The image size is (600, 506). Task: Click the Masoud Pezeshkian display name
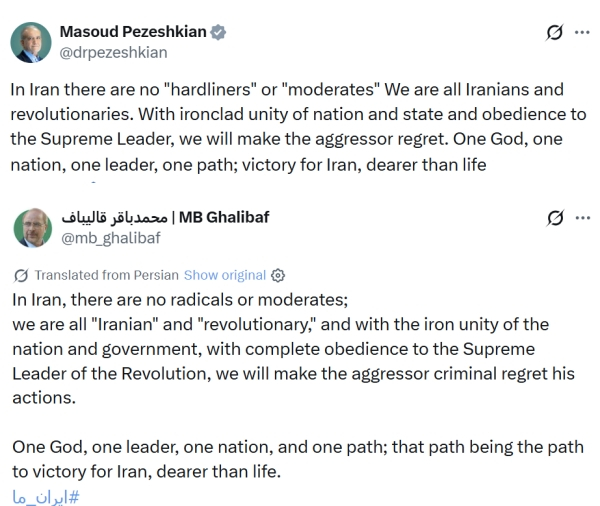(133, 31)
